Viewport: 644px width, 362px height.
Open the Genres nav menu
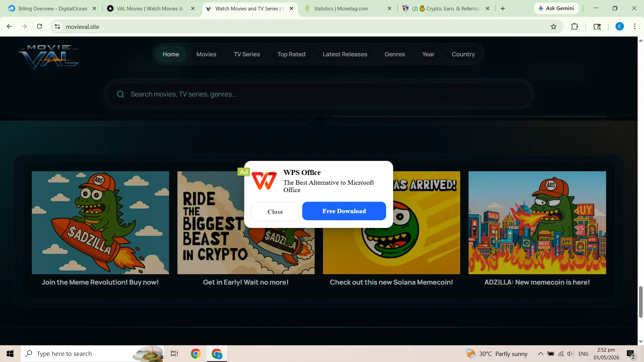pos(395,54)
